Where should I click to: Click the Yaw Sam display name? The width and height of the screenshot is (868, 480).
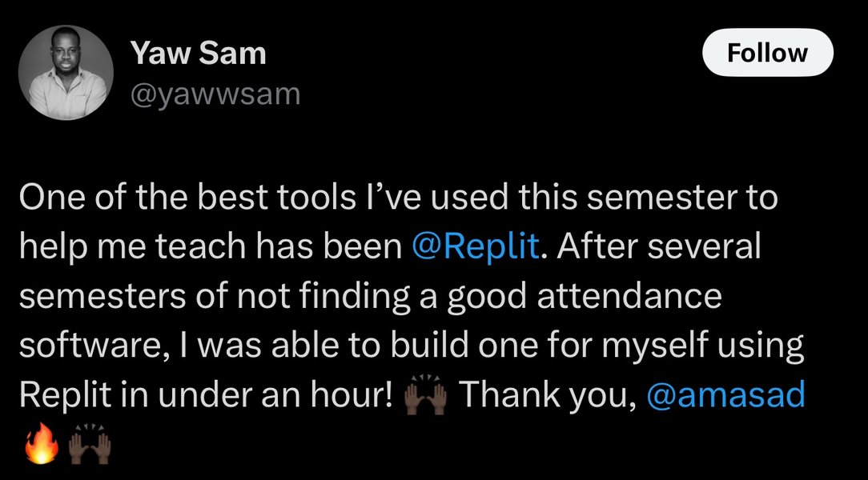click(x=197, y=54)
